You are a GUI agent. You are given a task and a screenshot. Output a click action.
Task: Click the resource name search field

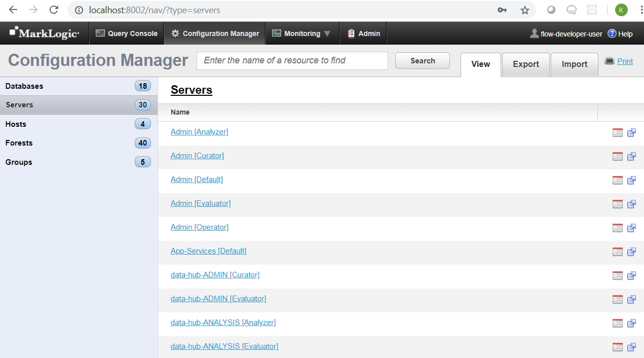click(292, 60)
